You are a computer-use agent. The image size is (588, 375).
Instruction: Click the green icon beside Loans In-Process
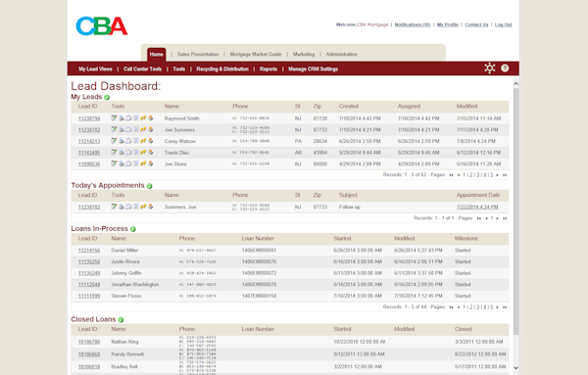click(x=132, y=229)
